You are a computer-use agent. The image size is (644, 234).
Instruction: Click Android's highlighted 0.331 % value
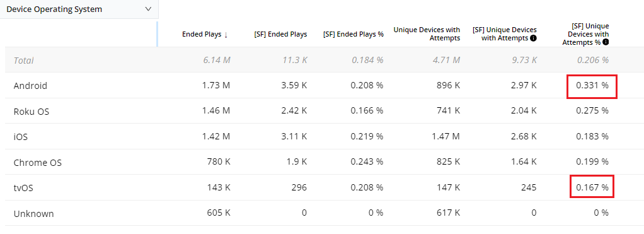coord(592,86)
